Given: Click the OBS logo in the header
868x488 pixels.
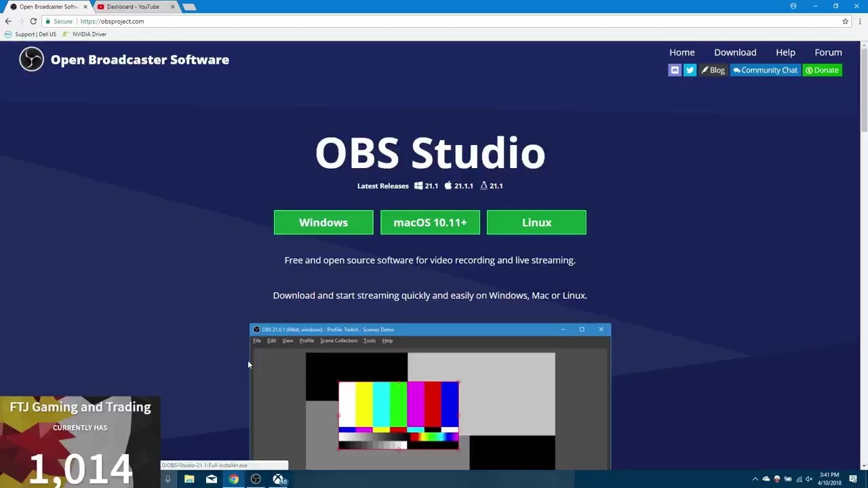Looking at the screenshot, I should click(x=31, y=60).
